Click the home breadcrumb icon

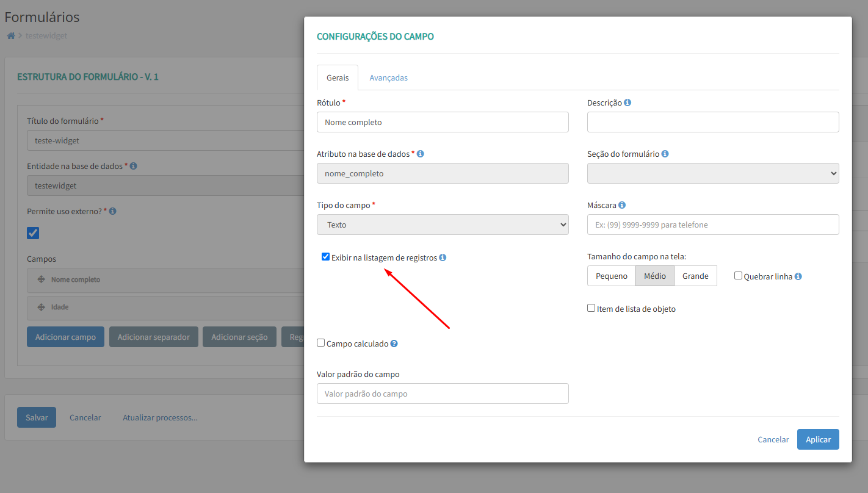click(10, 35)
